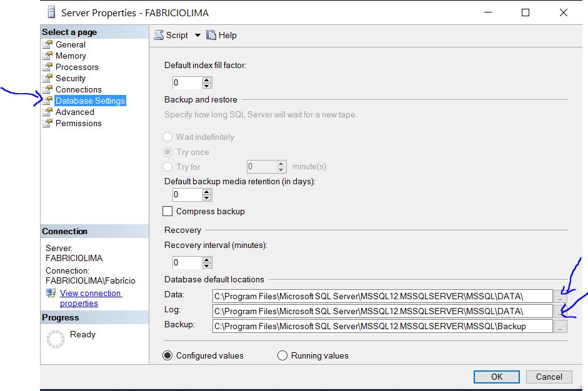Select the Memory page icon
The width and height of the screenshot is (588, 391).
(47, 56)
